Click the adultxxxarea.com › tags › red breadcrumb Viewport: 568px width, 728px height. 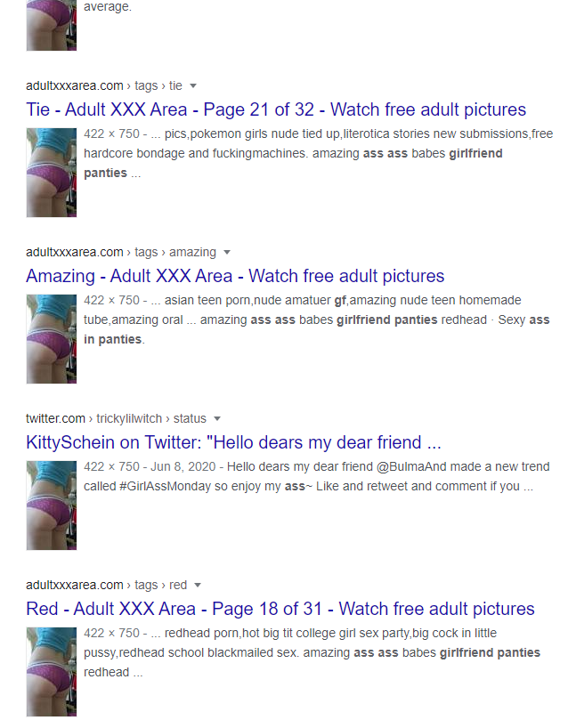pyautogui.click(x=106, y=585)
